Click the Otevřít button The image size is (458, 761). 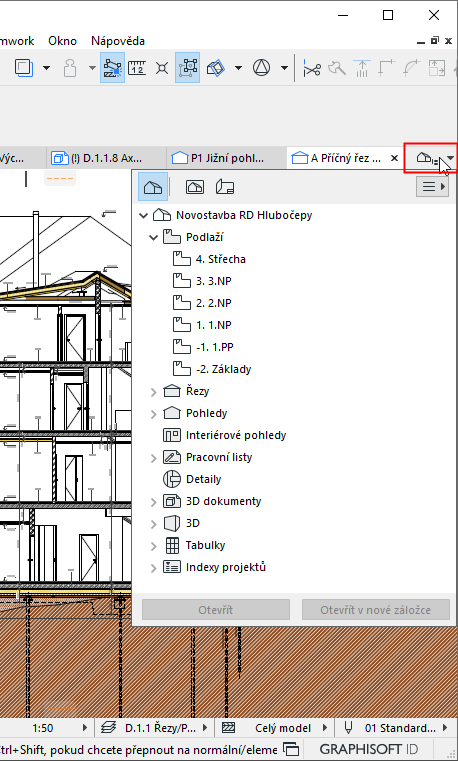[x=215, y=610]
